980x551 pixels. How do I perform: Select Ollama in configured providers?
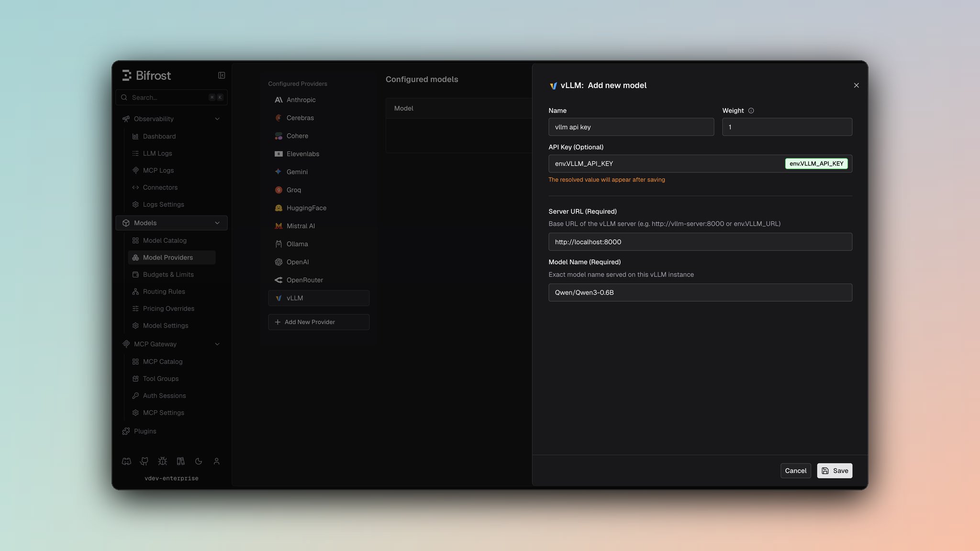tap(319, 244)
